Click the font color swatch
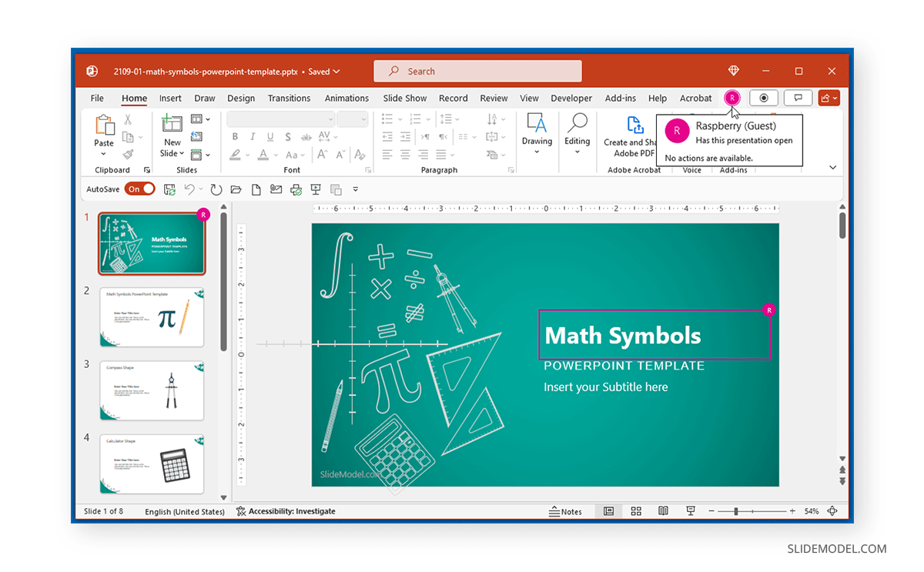924x572 pixels. click(x=263, y=155)
